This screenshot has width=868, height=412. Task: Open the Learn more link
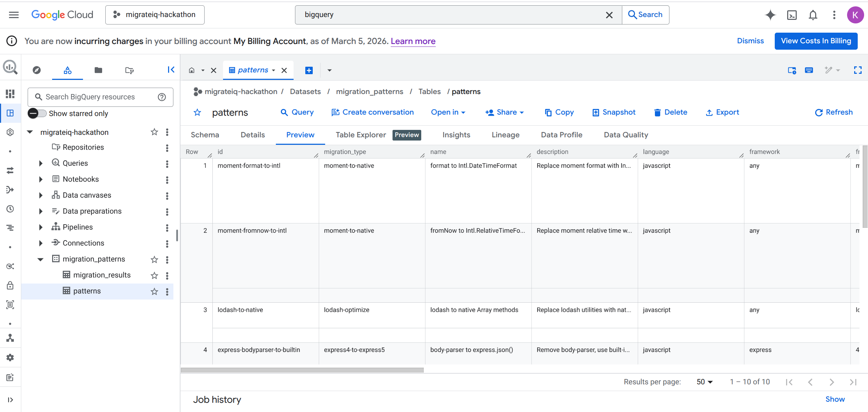413,41
